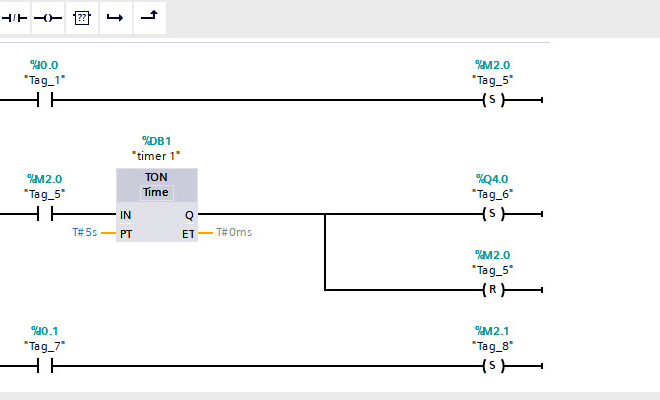Click the T#0ms elapsed time value
The height and width of the screenshot is (400, 660).
234,232
